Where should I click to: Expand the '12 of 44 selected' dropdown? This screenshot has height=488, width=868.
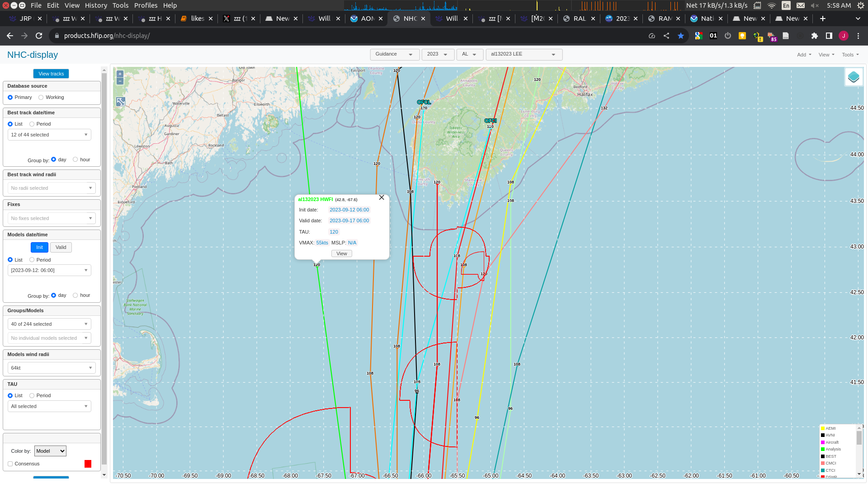(x=49, y=135)
